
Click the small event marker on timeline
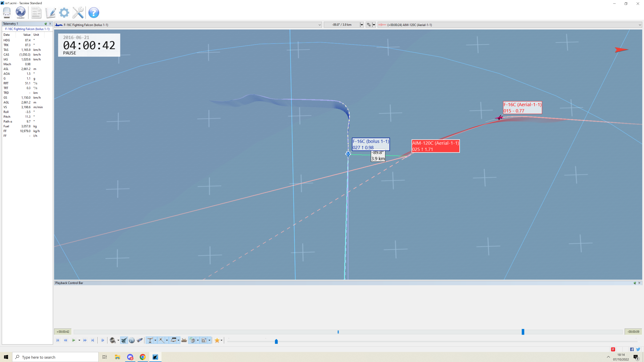[338, 332]
